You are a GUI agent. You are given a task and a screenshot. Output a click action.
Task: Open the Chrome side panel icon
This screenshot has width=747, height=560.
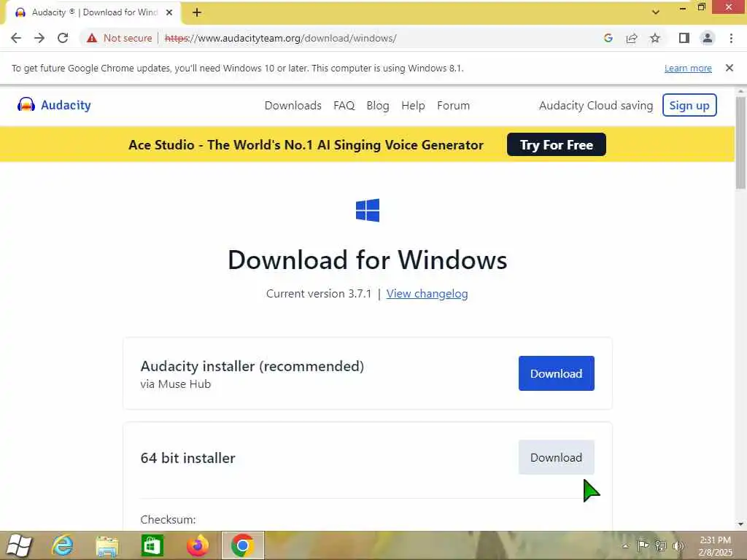(x=684, y=38)
